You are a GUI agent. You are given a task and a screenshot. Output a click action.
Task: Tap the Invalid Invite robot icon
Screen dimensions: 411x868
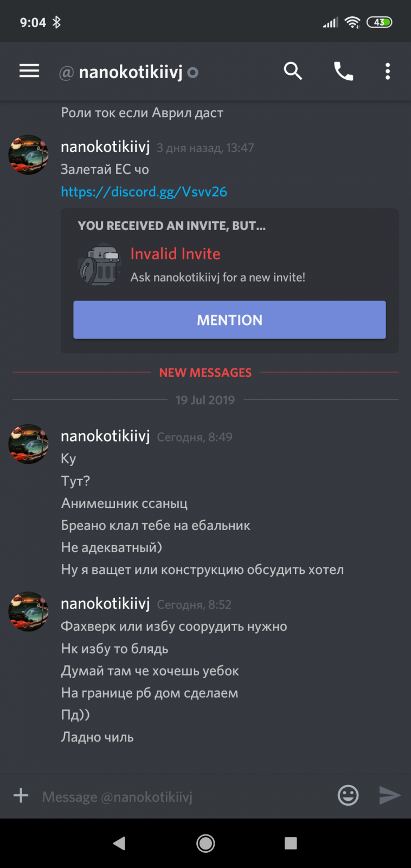click(99, 266)
